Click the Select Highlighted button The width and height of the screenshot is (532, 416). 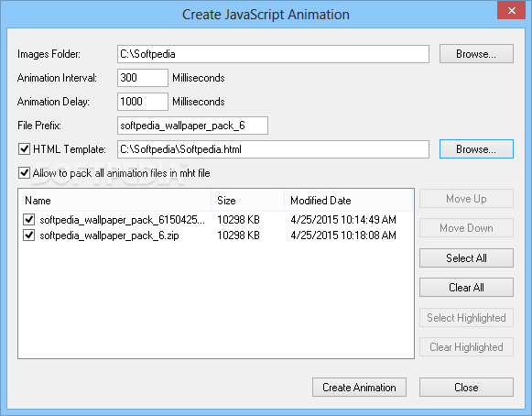point(466,318)
